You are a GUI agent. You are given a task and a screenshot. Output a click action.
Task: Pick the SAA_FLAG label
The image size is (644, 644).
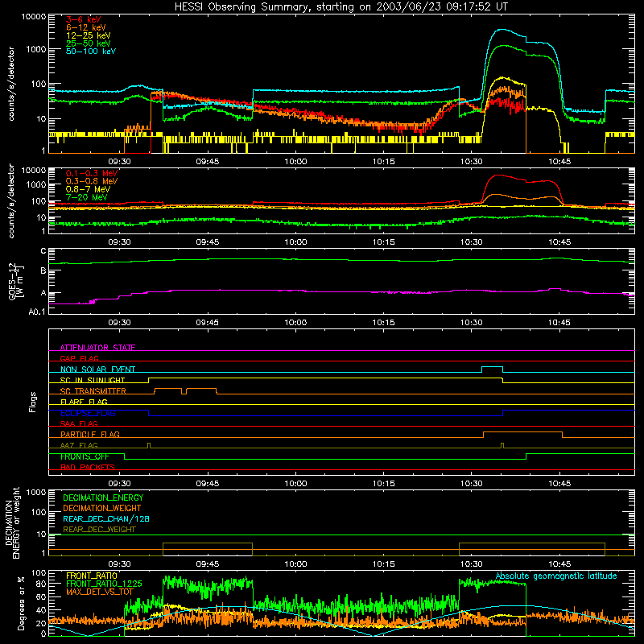click(79, 423)
